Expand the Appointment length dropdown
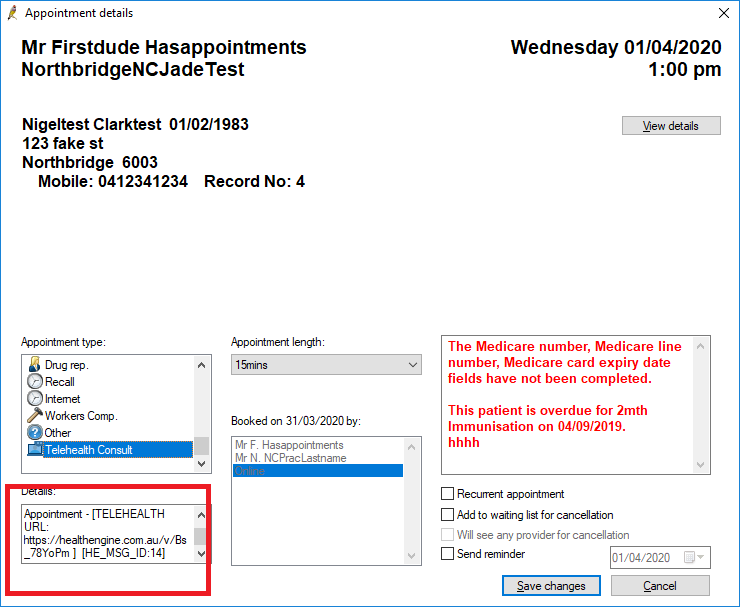The width and height of the screenshot is (746, 614). (x=413, y=365)
